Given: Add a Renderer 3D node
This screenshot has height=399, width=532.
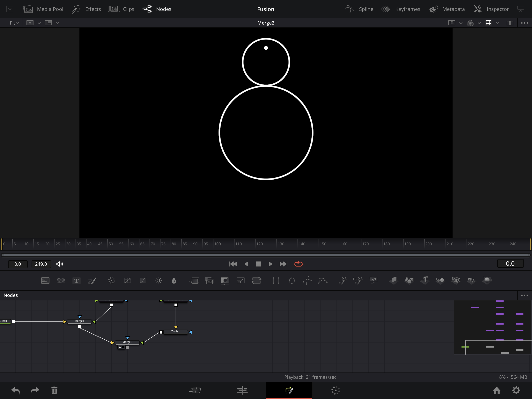Looking at the screenshot, I should pos(487,280).
